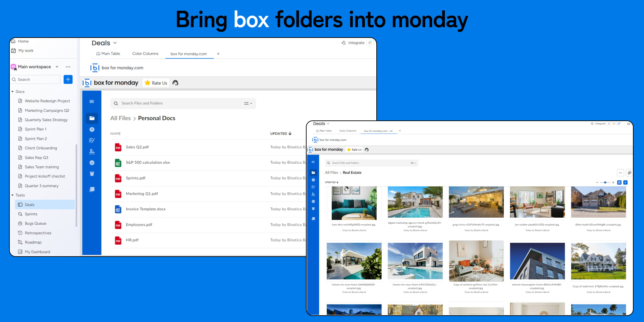Collapse the Docs section in sidebar
The width and height of the screenshot is (644, 322).
(x=13, y=92)
